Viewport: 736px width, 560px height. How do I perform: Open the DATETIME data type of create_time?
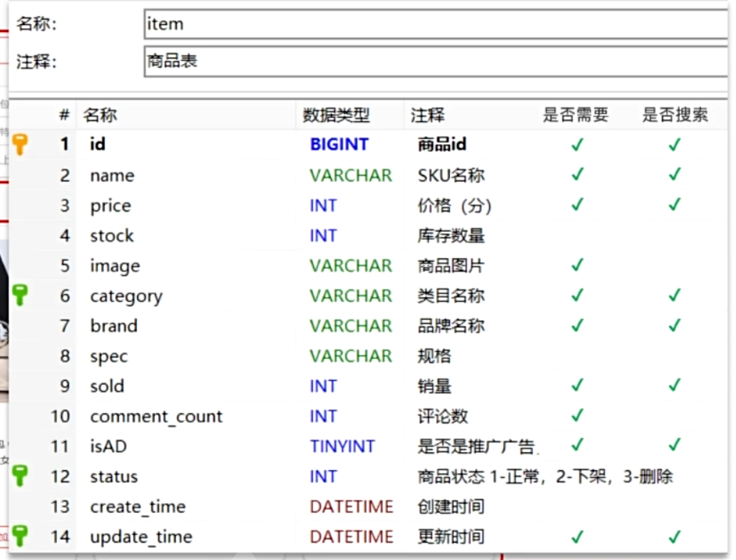click(x=351, y=506)
